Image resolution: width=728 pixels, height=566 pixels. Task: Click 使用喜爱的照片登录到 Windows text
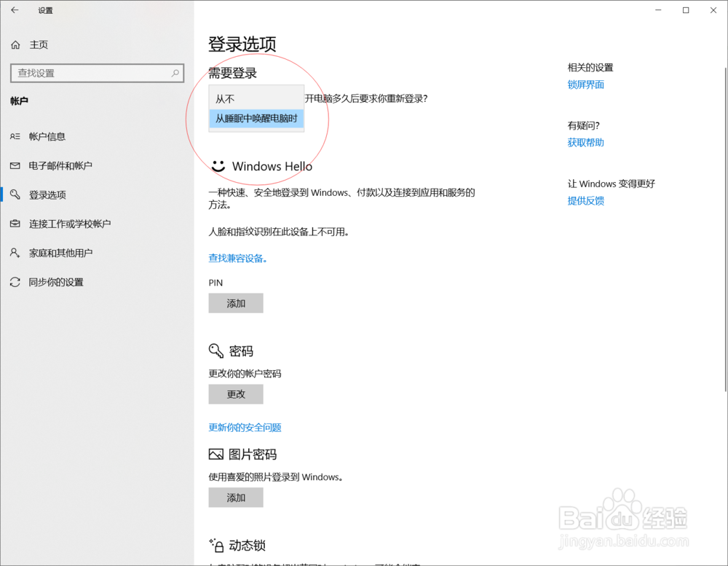point(276,477)
